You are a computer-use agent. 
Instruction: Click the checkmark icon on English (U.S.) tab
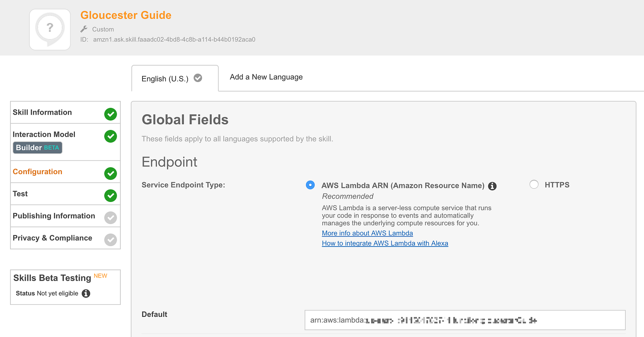[x=198, y=78]
